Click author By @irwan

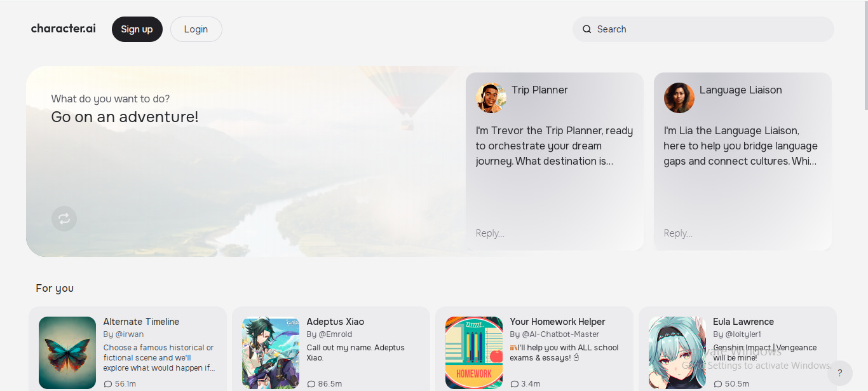click(124, 334)
